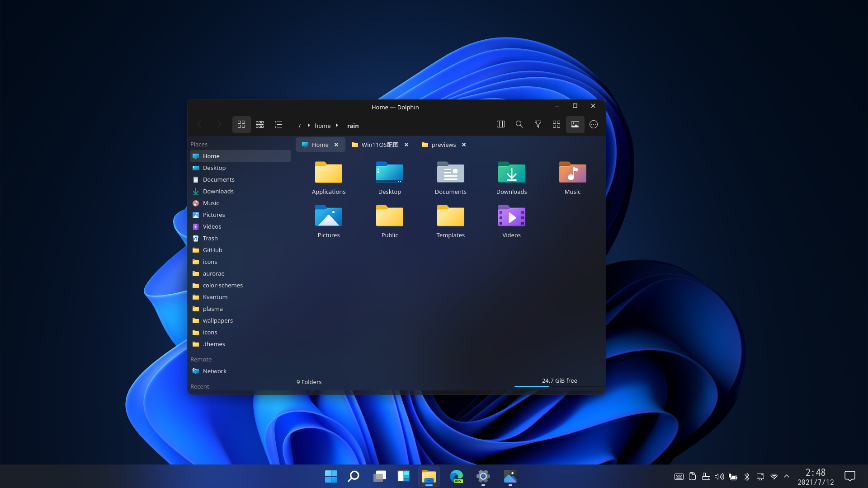The width and height of the screenshot is (868, 488).
Task: Click the root slash breadcrumb
Action: (299, 126)
